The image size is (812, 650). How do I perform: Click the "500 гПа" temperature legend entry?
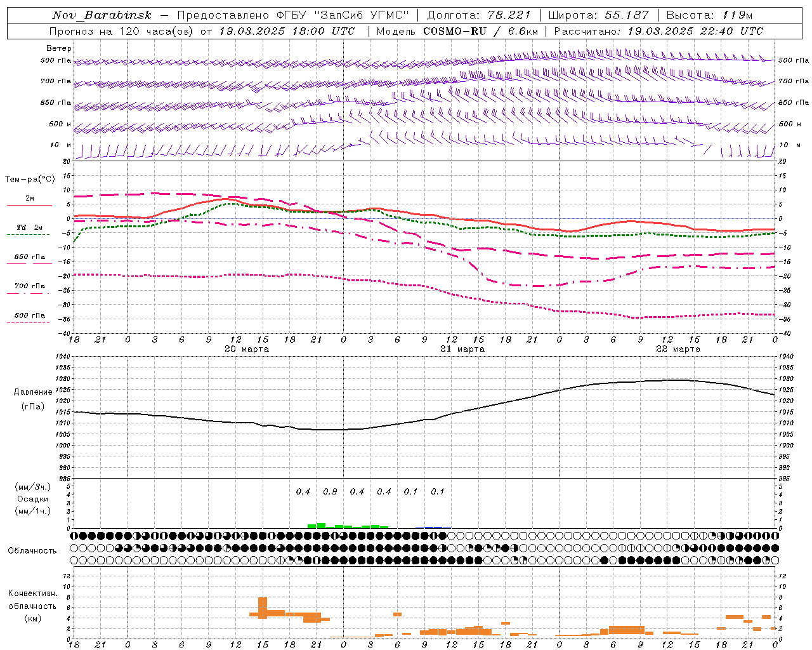(30, 315)
